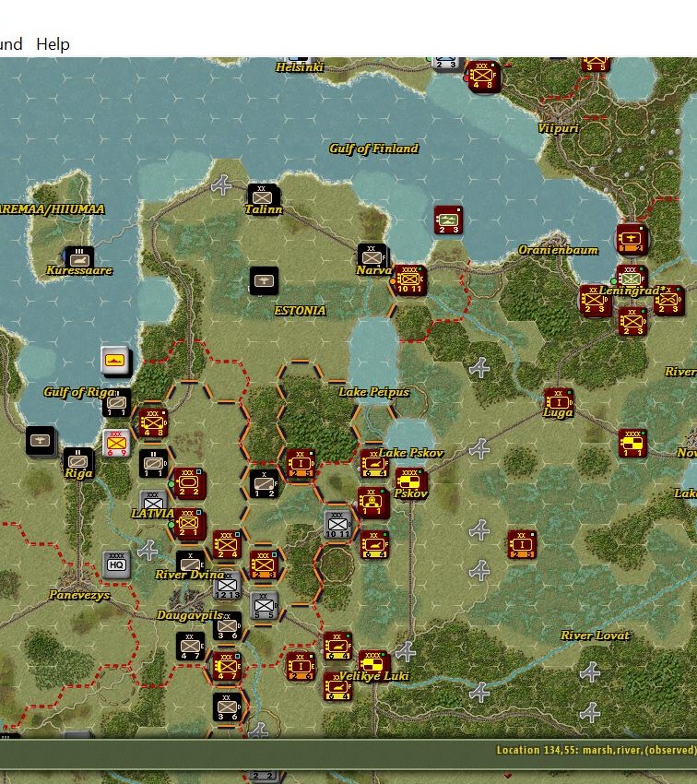The image size is (697, 784).
Task: Click the 'Viipuri' city label
Action: click(558, 128)
